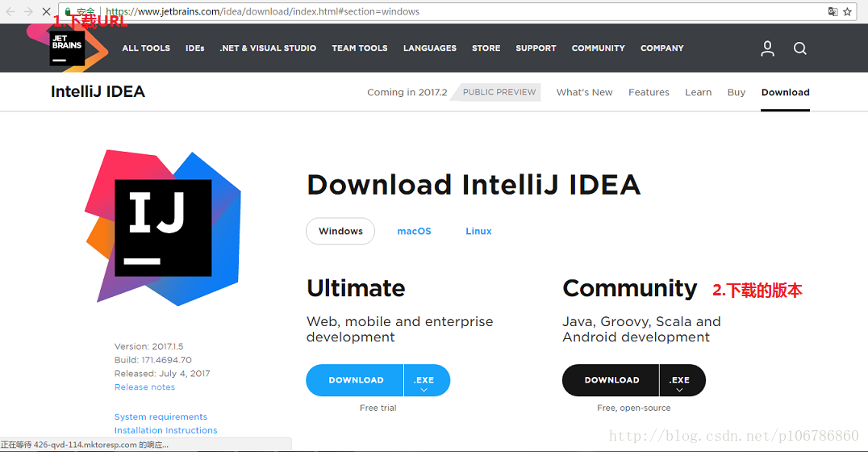Click the IntelliJ IDEA IJ logo image
This screenshot has width=868, height=452.
click(x=163, y=227)
